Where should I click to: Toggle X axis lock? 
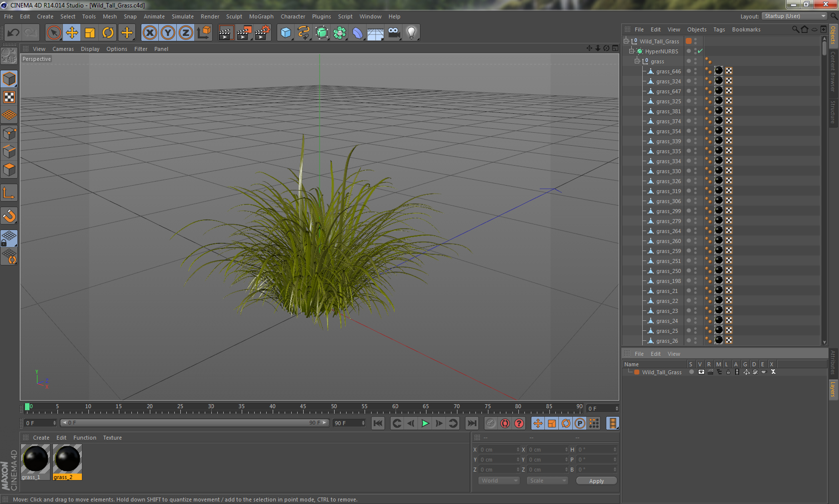tap(149, 33)
